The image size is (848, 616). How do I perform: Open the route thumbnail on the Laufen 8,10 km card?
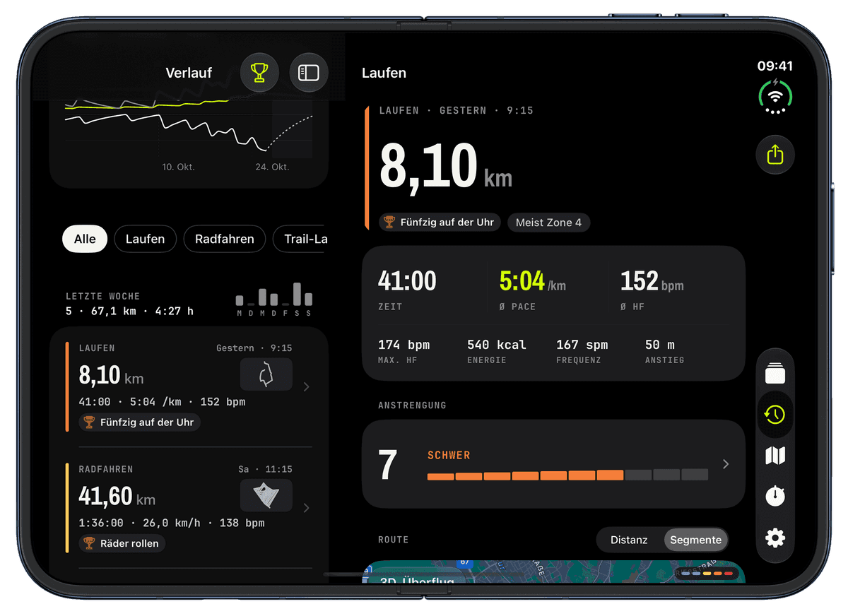pos(266,374)
